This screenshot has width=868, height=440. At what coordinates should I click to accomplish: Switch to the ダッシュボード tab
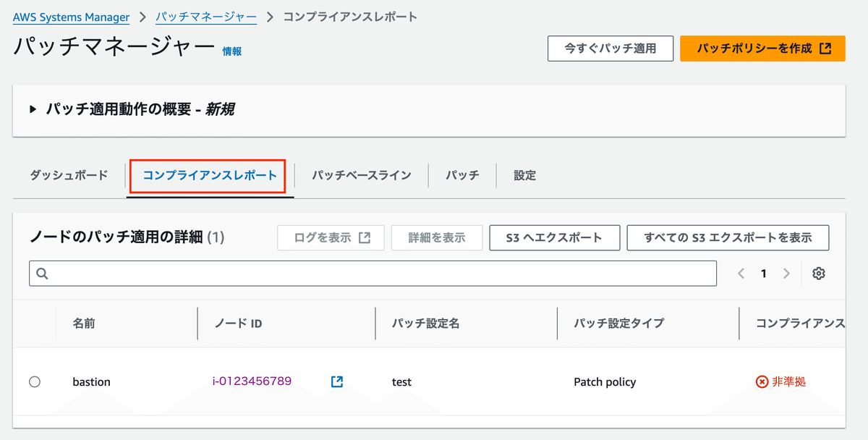(69, 175)
